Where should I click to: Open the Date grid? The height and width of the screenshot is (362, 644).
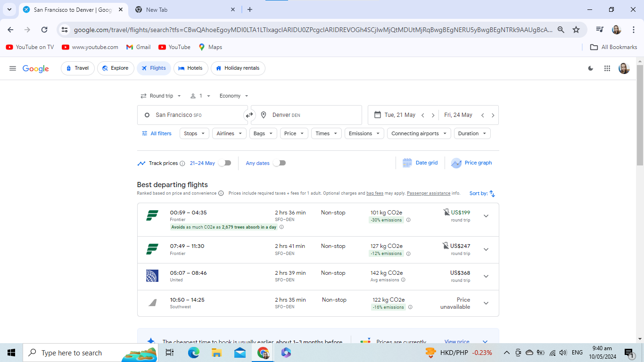click(420, 163)
